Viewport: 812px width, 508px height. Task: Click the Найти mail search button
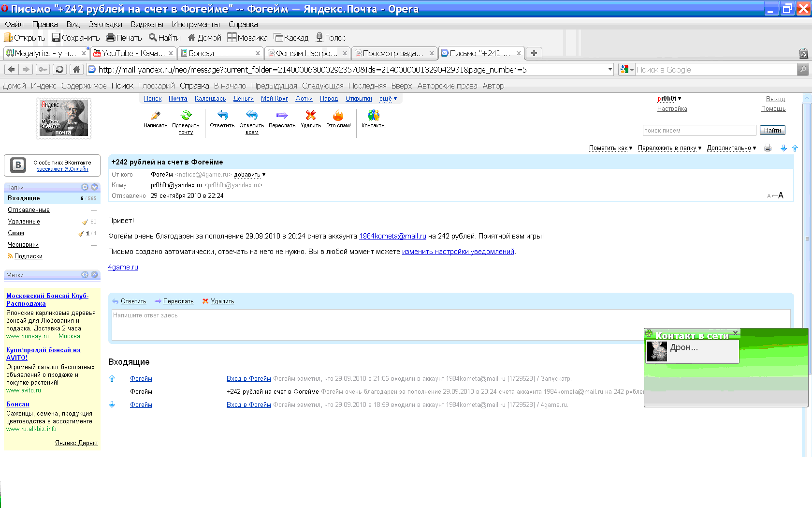[772, 130]
